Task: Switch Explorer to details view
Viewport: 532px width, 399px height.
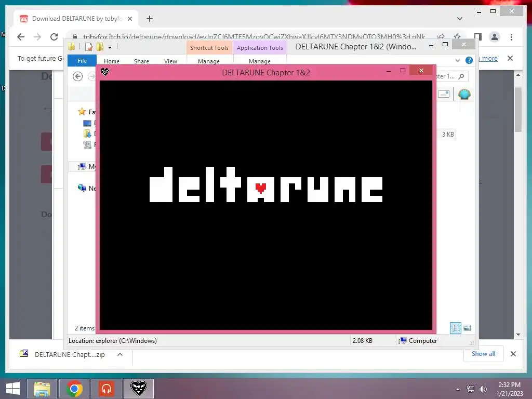Action: (x=456, y=328)
